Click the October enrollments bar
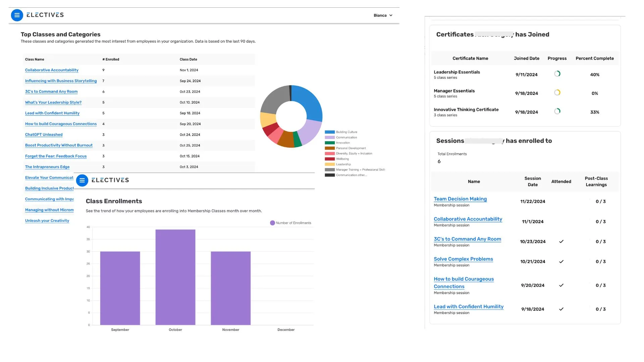Screen dimensions: 644x362 point(175,277)
